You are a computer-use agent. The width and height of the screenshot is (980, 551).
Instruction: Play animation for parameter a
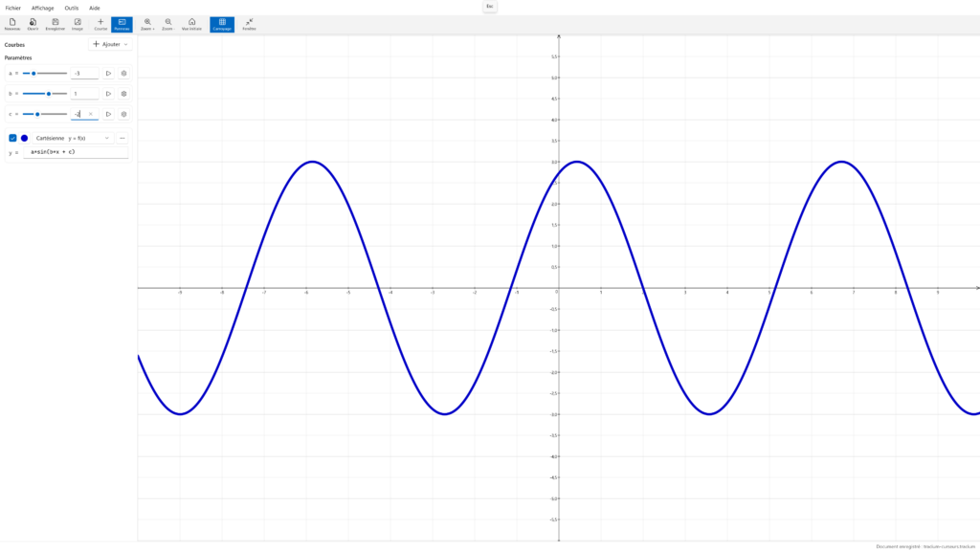[108, 73]
